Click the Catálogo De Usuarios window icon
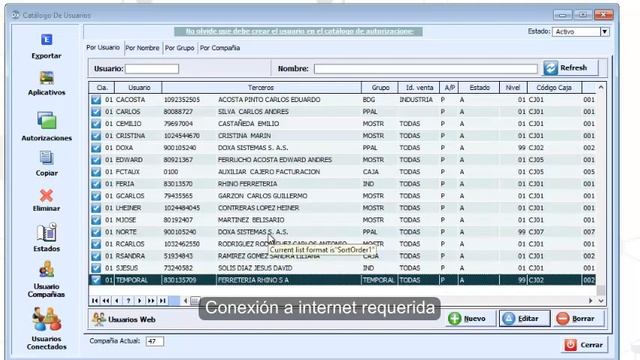 coord(16,15)
